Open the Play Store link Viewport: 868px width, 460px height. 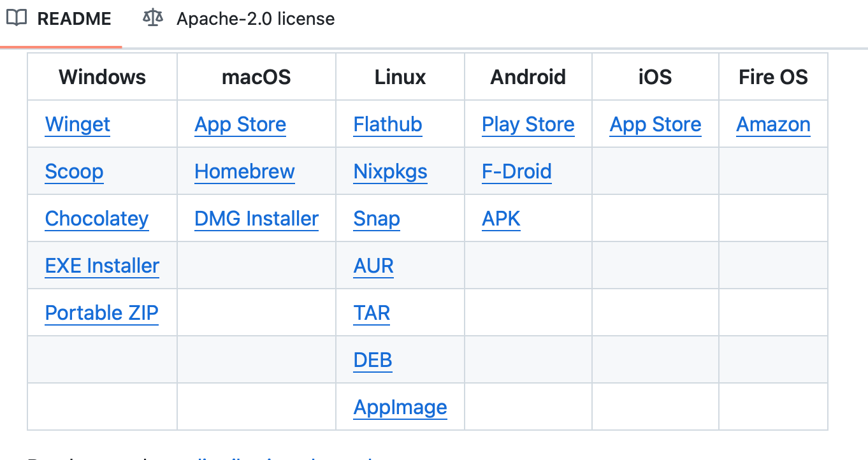pyautogui.click(x=528, y=124)
